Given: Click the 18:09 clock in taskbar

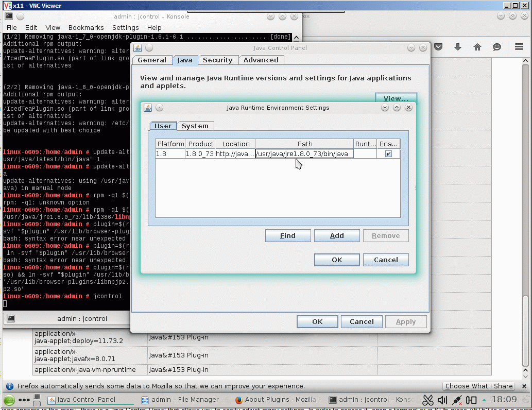Looking at the screenshot, I should [x=504, y=400].
